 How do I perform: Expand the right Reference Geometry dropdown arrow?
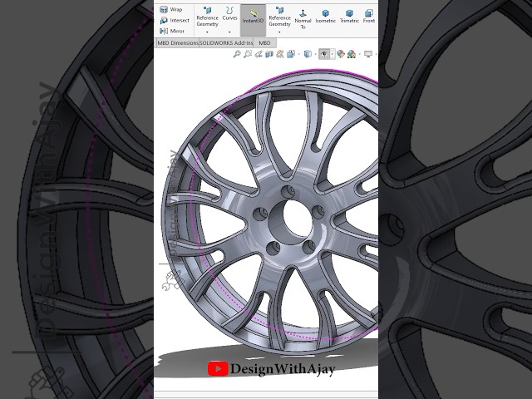(x=279, y=32)
